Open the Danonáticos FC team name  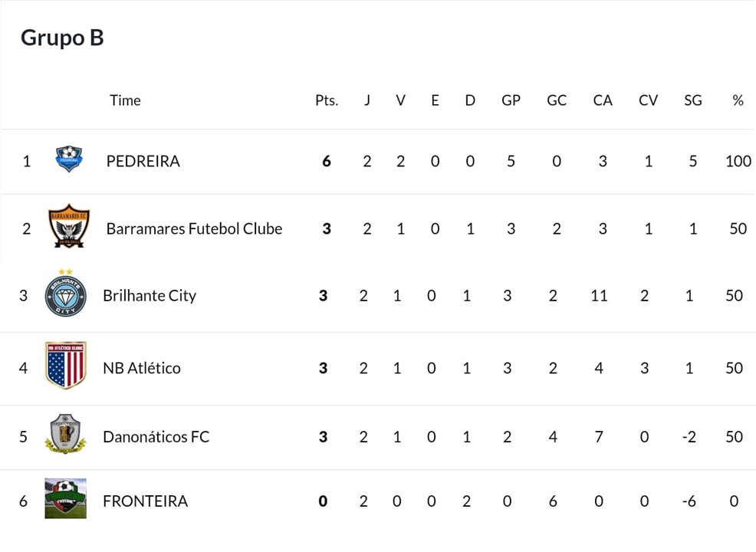pos(156,437)
